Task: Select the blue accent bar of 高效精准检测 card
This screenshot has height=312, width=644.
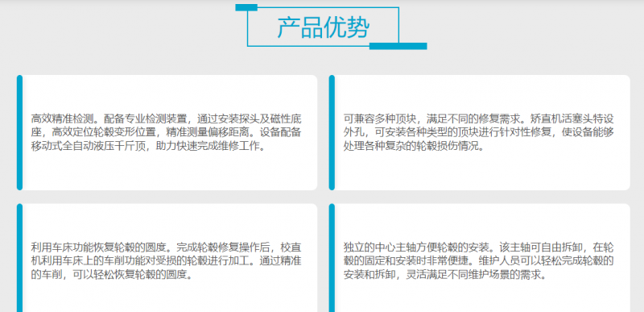Action: pos(19,132)
